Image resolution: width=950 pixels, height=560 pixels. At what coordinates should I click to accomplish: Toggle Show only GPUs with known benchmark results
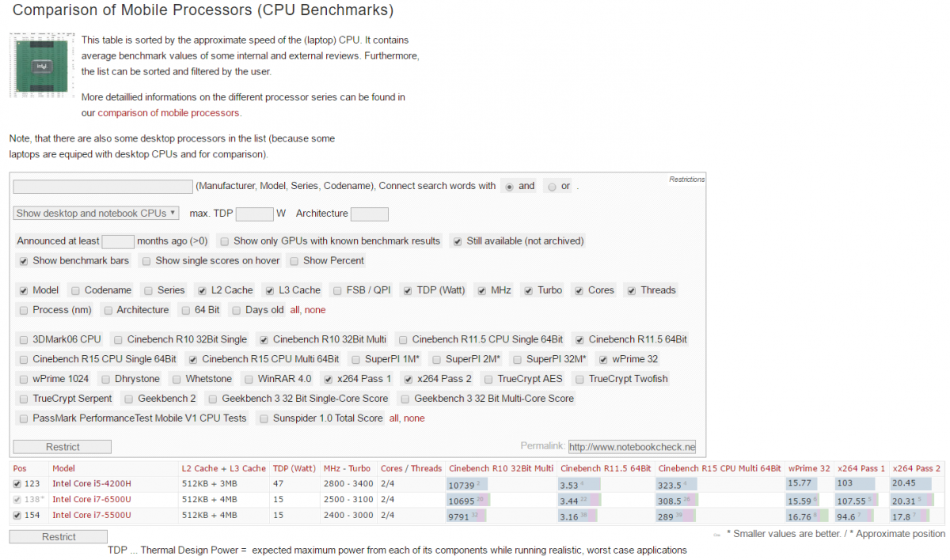tap(226, 241)
